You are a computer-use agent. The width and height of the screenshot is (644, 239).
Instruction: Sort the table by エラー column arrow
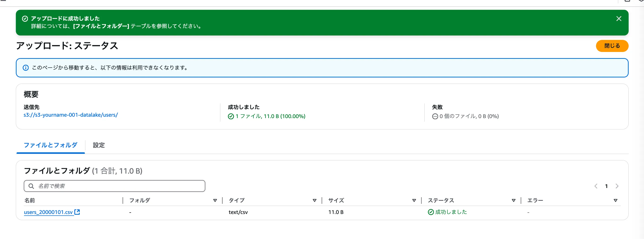(x=615, y=201)
